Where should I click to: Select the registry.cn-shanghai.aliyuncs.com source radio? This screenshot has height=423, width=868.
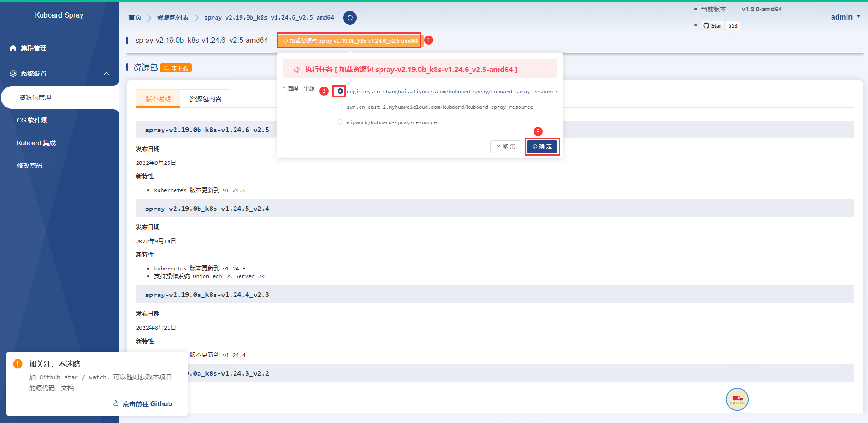pos(340,91)
